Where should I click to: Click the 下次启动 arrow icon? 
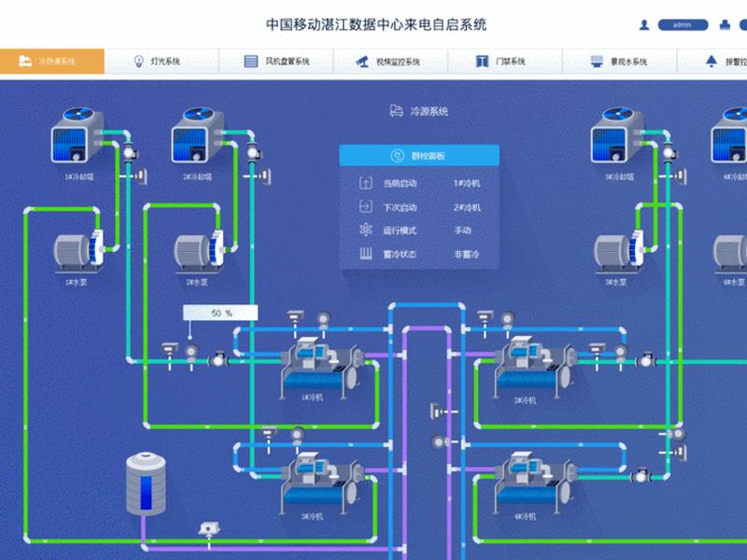tap(365, 206)
